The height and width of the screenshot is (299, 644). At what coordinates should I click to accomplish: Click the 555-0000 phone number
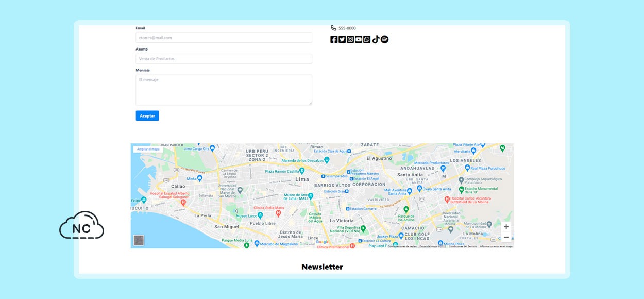pyautogui.click(x=347, y=28)
